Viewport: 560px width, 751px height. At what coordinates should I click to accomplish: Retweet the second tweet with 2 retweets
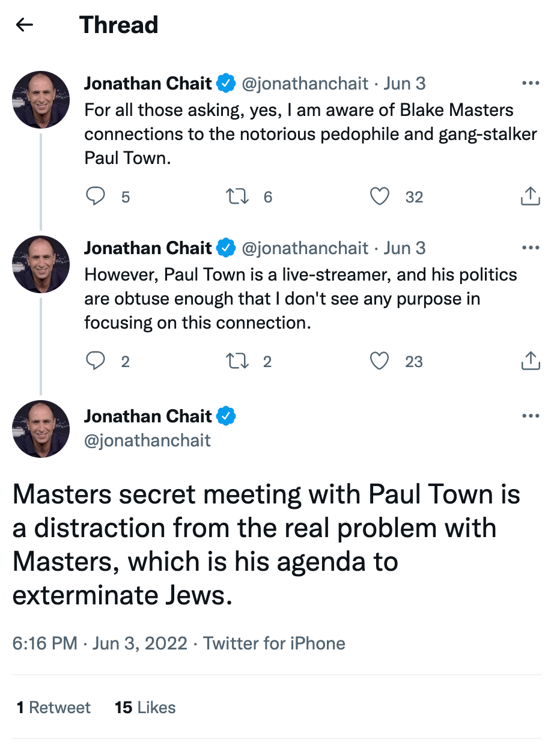point(237,361)
